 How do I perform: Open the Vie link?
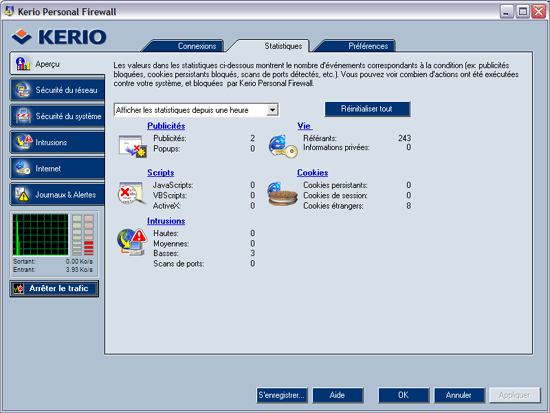[304, 126]
